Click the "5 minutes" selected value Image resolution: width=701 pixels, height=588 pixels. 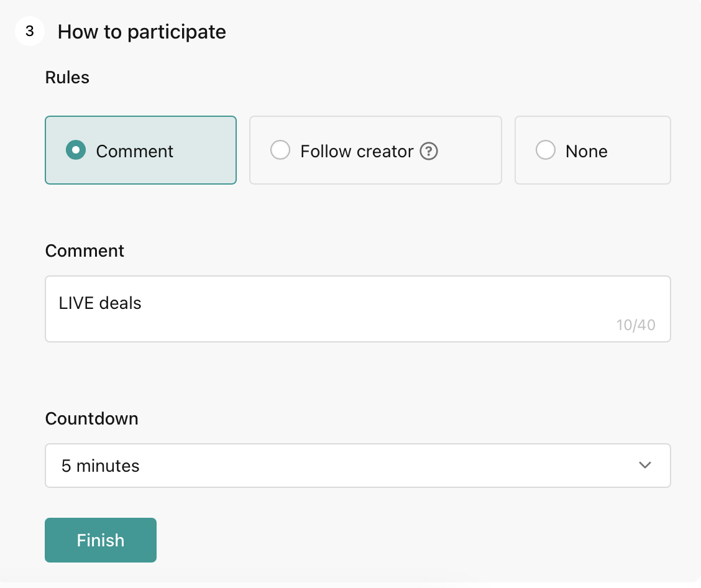point(101,466)
